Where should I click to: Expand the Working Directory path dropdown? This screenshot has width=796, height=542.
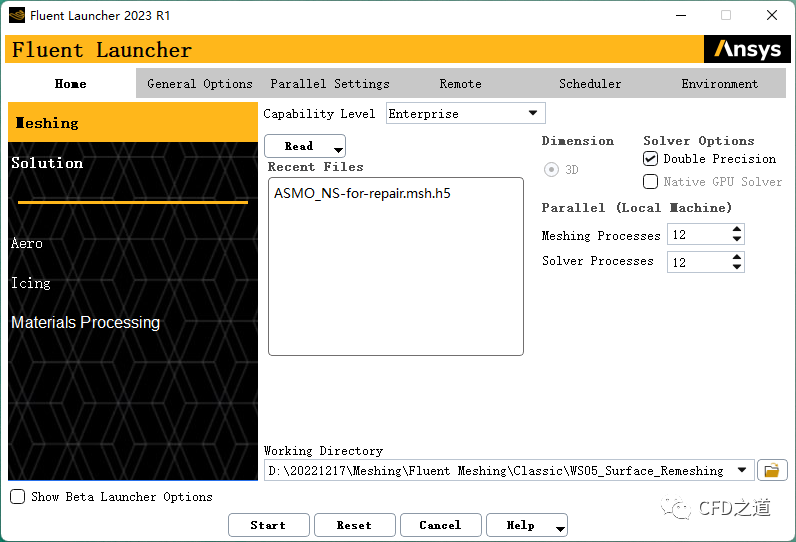point(742,470)
